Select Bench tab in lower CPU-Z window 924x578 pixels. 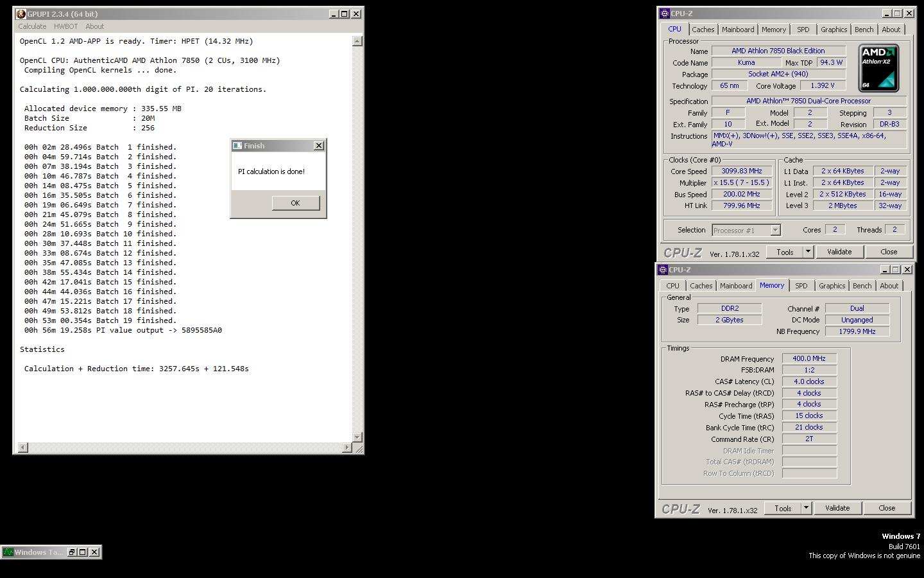click(x=862, y=286)
